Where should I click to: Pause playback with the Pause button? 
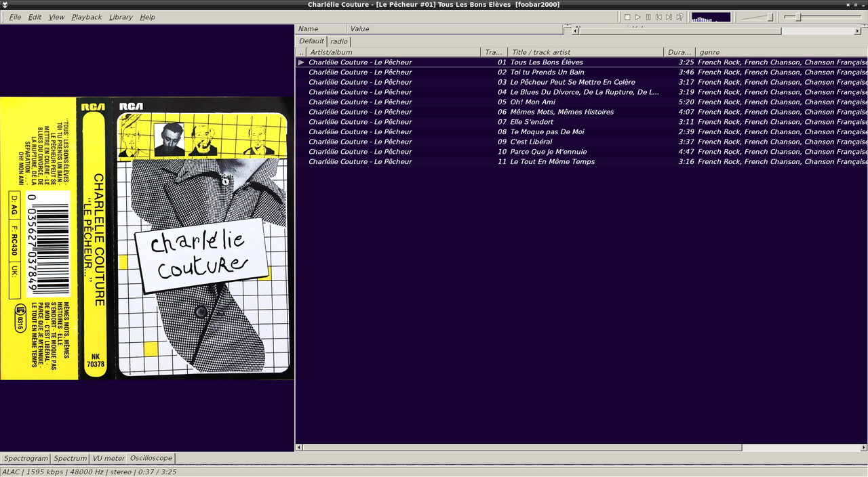tap(648, 17)
